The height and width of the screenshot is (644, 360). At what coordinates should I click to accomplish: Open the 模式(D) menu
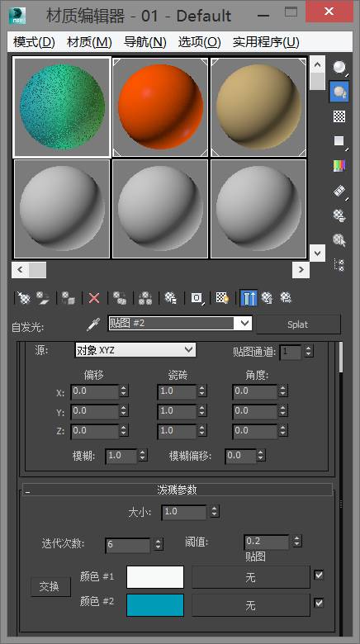pyautogui.click(x=34, y=42)
